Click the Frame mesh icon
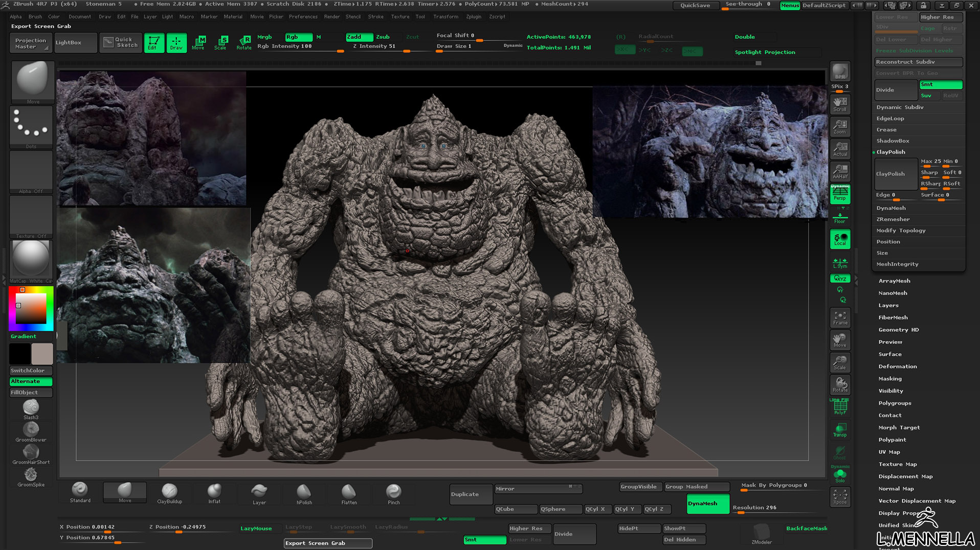This screenshot has width=980, height=550. 840,318
